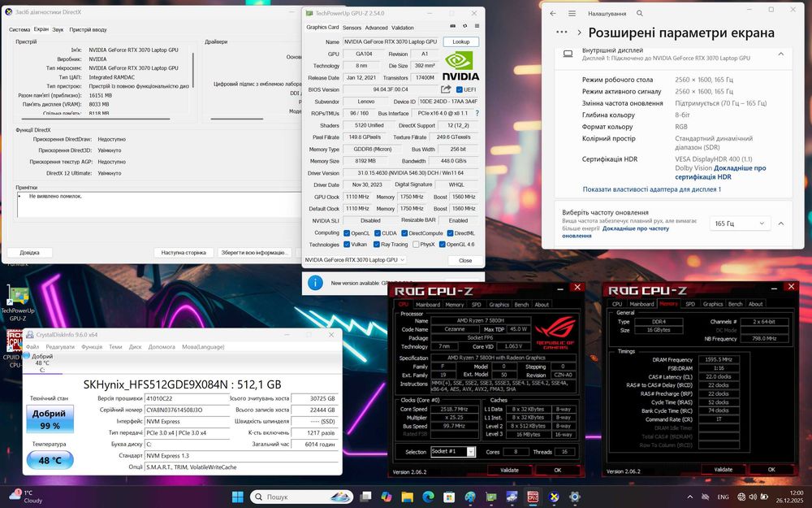Click the Close button in GPU-Z

(x=465, y=260)
